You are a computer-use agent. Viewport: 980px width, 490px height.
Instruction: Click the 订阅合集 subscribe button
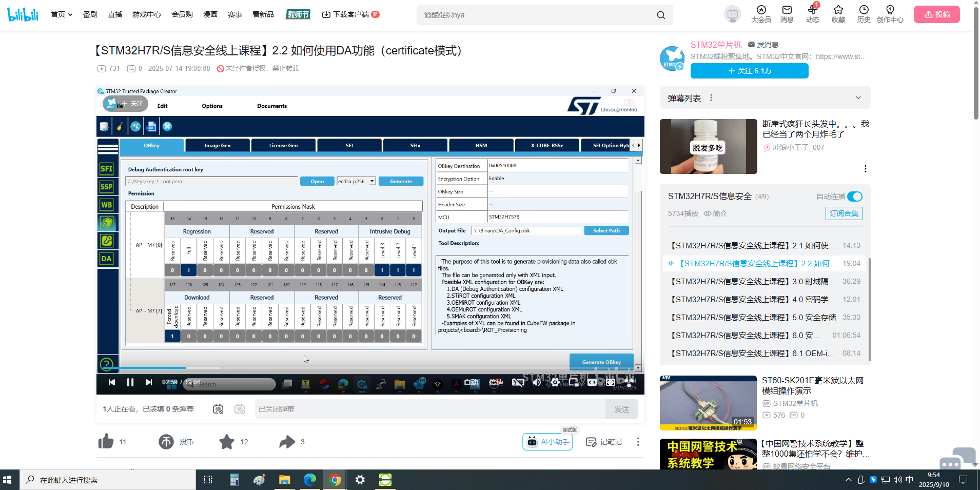click(x=844, y=213)
